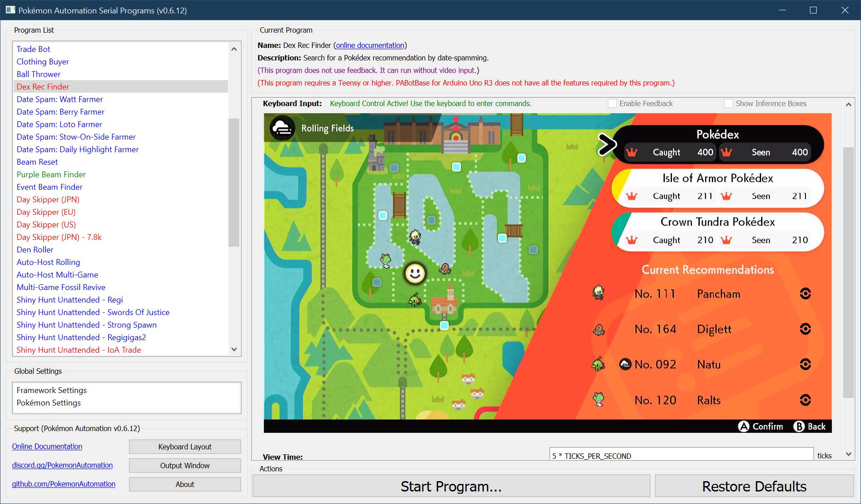Image resolution: width=861 pixels, height=504 pixels.
Task: Click the Program List scroll-up arrow
Action: pyautogui.click(x=234, y=49)
